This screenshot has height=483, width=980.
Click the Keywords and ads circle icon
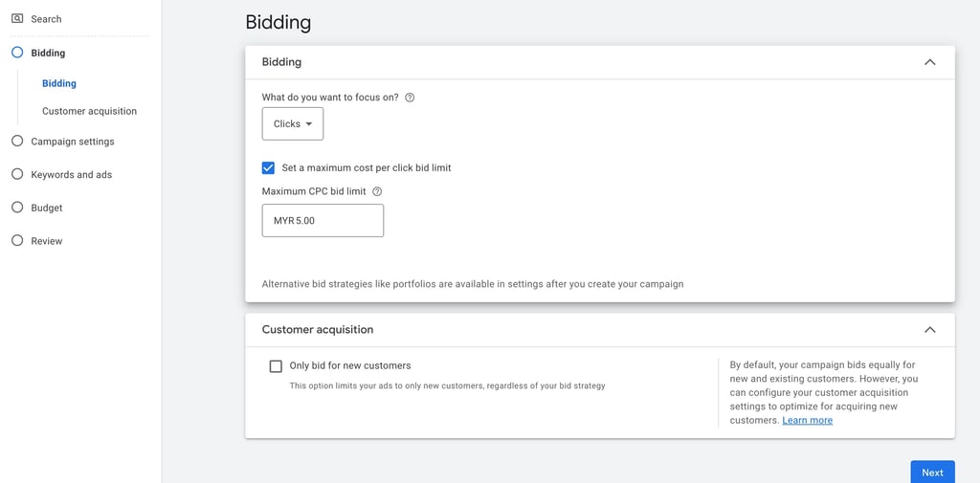pyautogui.click(x=17, y=174)
